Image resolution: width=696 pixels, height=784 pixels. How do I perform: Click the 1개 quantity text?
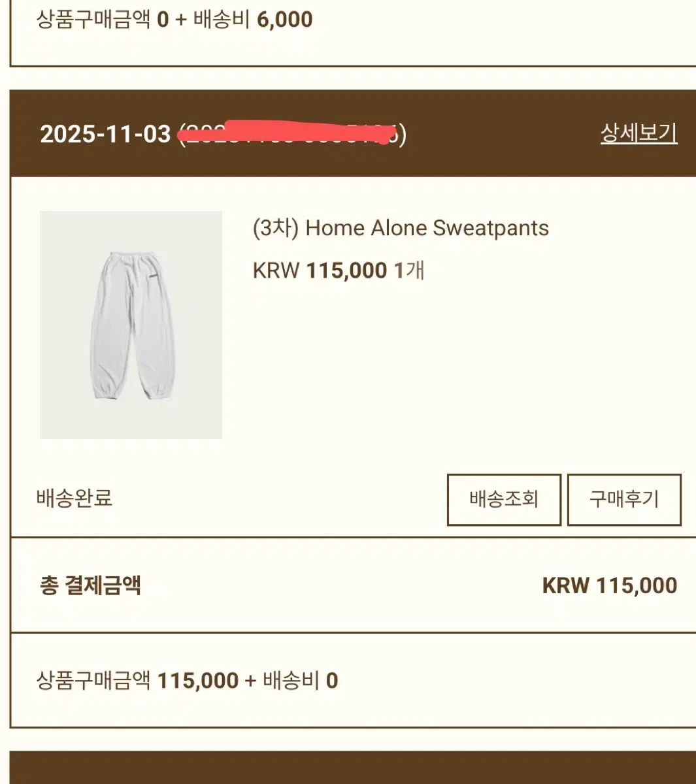(410, 270)
